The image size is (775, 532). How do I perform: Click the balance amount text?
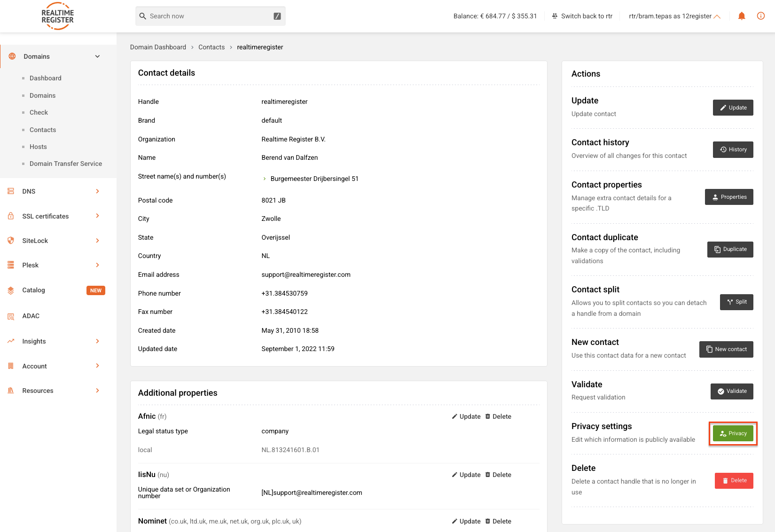pos(495,16)
